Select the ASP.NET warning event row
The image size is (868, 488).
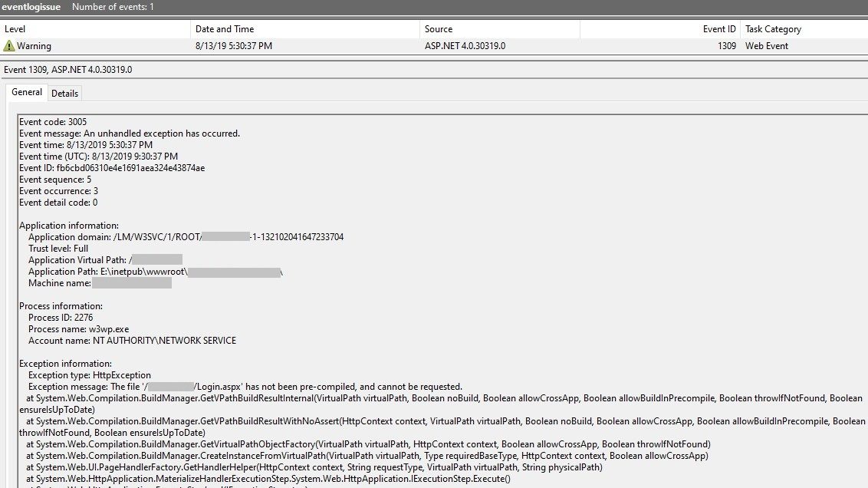(x=307, y=45)
